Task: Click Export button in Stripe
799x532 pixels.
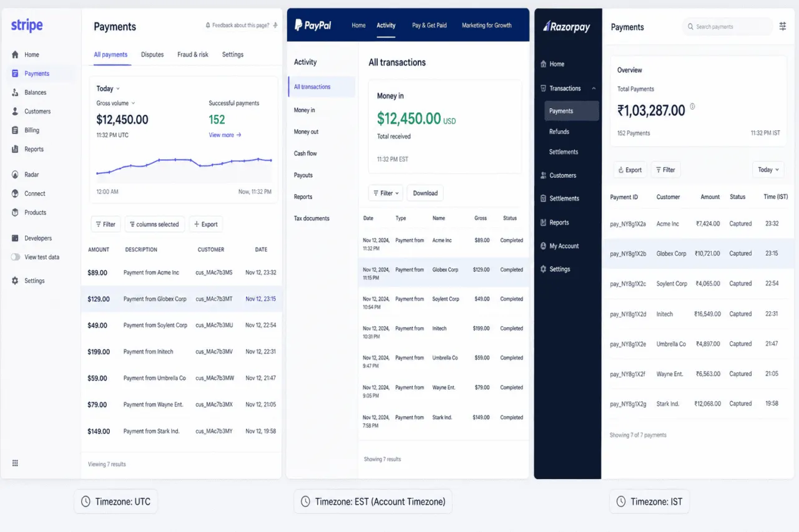Action: tap(205, 225)
